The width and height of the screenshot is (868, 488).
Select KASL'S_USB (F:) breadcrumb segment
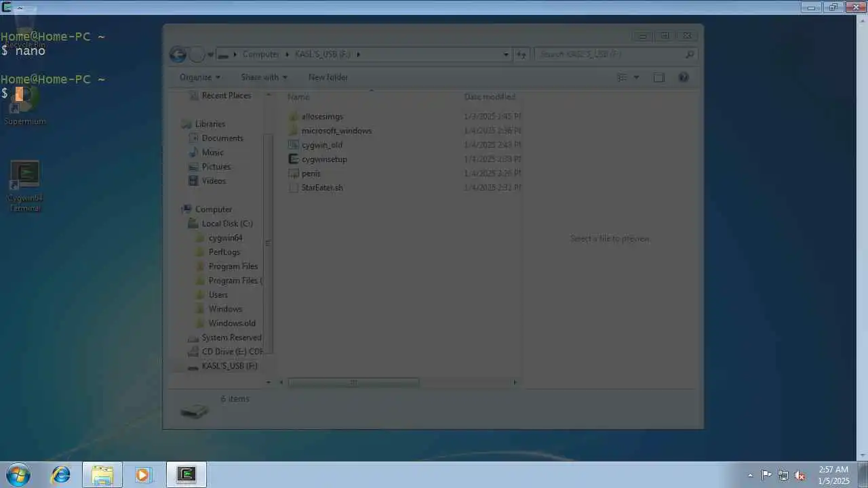pyautogui.click(x=323, y=54)
